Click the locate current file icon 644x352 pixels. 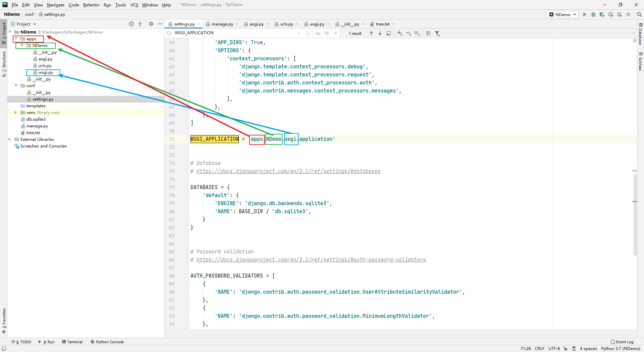pyautogui.click(x=131, y=24)
